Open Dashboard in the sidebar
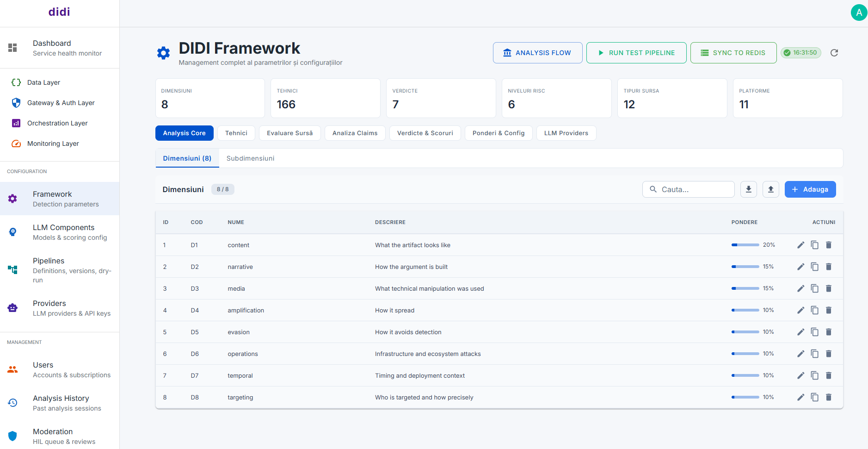The width and height of the screenshot is (868, 449). point(60,48)
